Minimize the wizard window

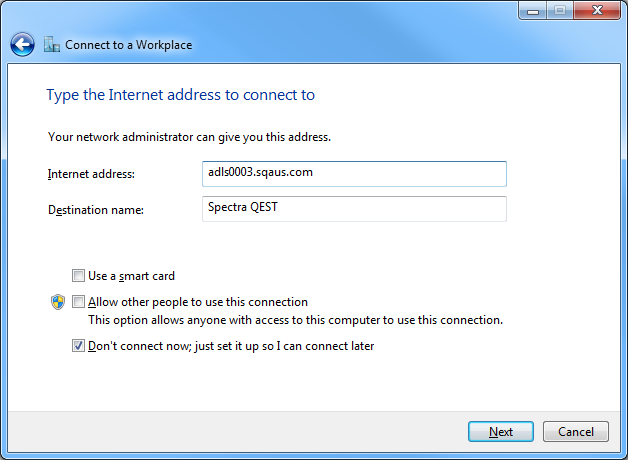coord(531,10)
